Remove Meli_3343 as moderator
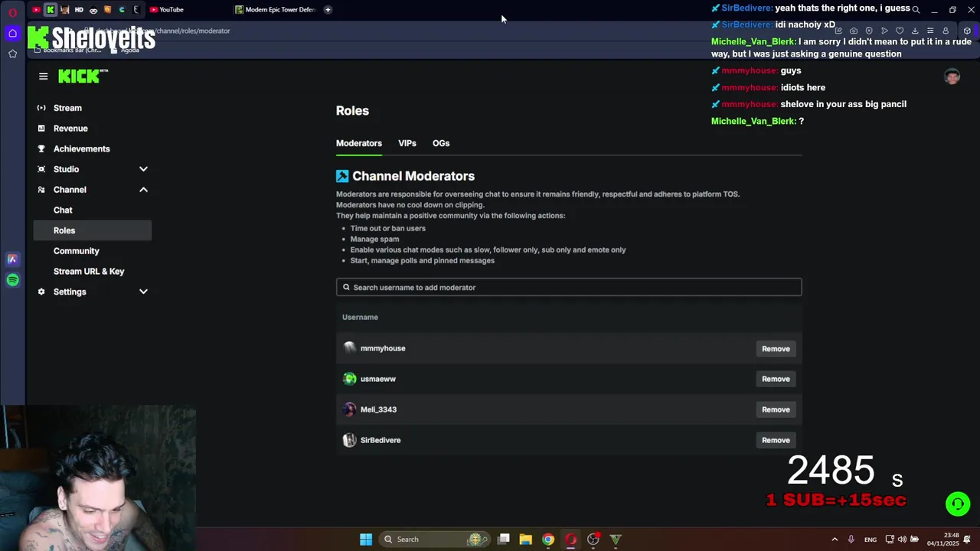The image size is (980, 551). [776, 409]
